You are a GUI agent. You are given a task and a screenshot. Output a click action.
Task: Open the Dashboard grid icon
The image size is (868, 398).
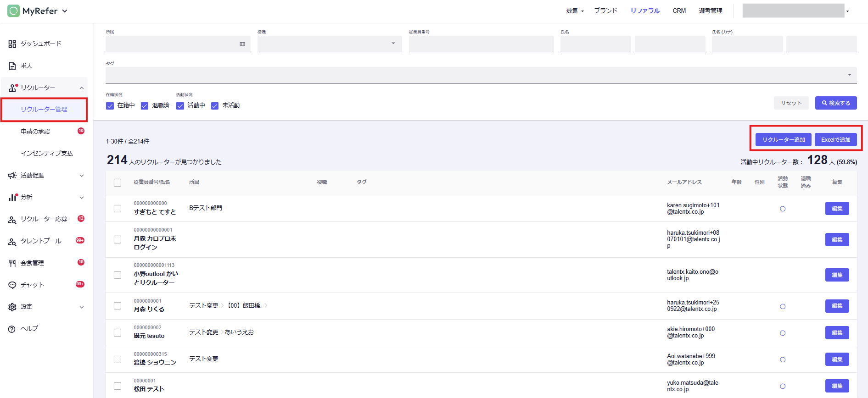[12, 44]
